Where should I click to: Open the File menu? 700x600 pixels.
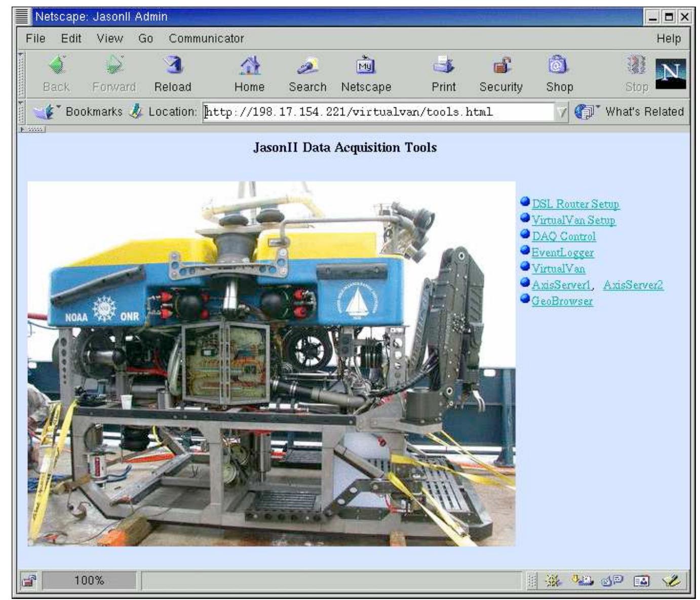click(x=35, y=38)
